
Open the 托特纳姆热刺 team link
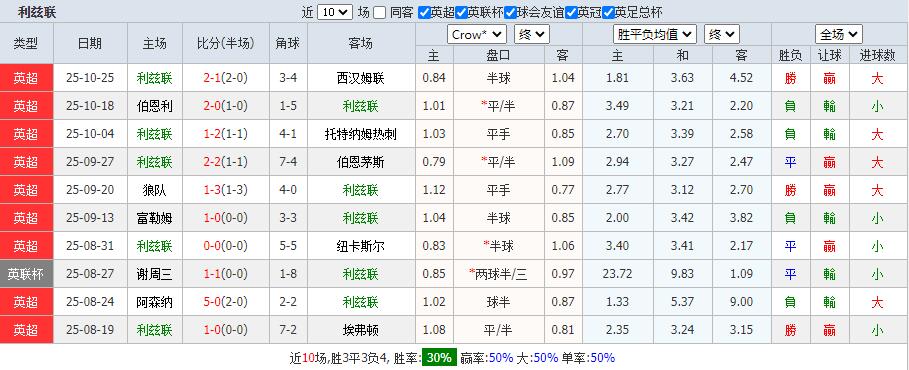361,135
